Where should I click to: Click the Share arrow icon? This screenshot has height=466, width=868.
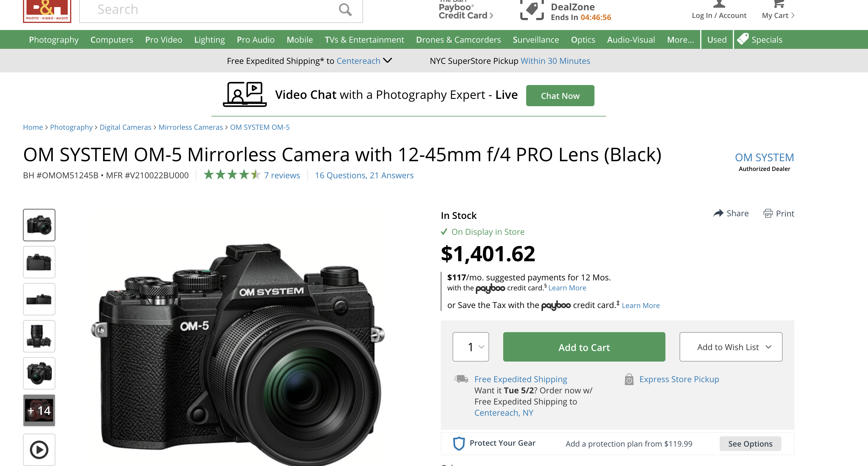click(x=718, y=213)
